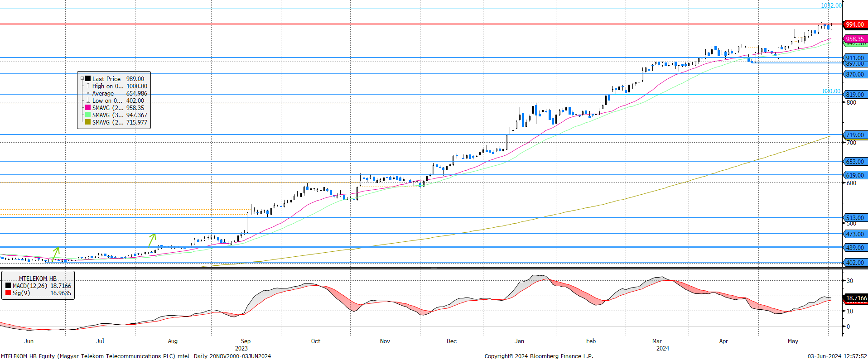Click the 800 price axis label
This screenshot has height=360, width=868.
click(851, 102)
